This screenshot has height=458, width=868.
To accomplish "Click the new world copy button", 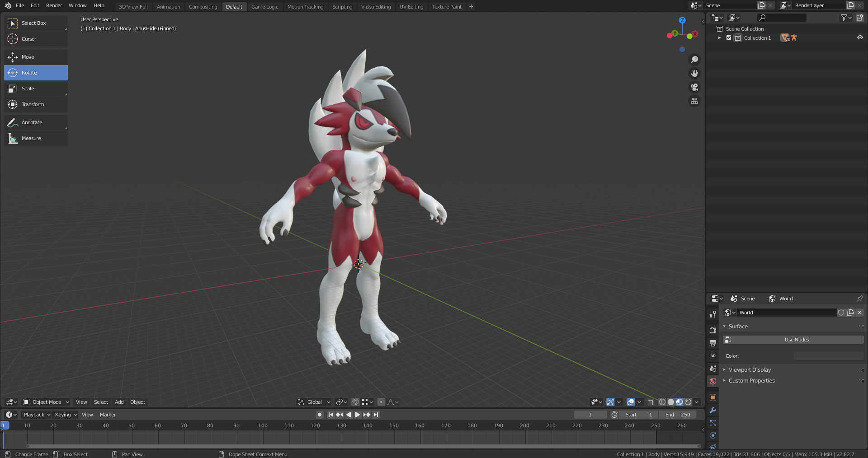I will [850, 313].
